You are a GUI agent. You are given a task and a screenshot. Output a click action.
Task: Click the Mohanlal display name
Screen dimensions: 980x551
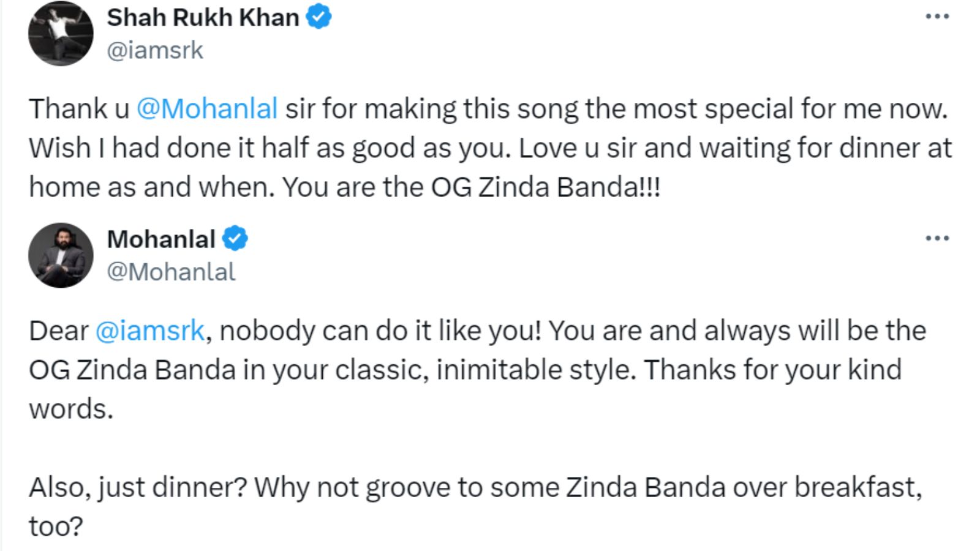[x=160, y=239]
